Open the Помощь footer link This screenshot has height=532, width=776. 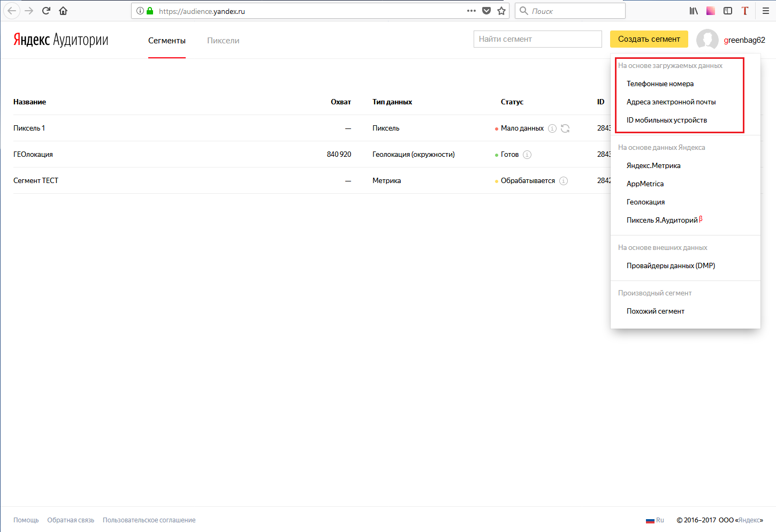pyautogui.click(x=26, y=520)
